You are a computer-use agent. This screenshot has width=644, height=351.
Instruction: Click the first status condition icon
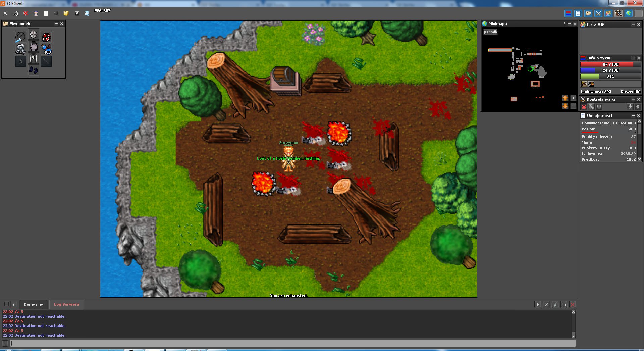(x=584, y=84)
